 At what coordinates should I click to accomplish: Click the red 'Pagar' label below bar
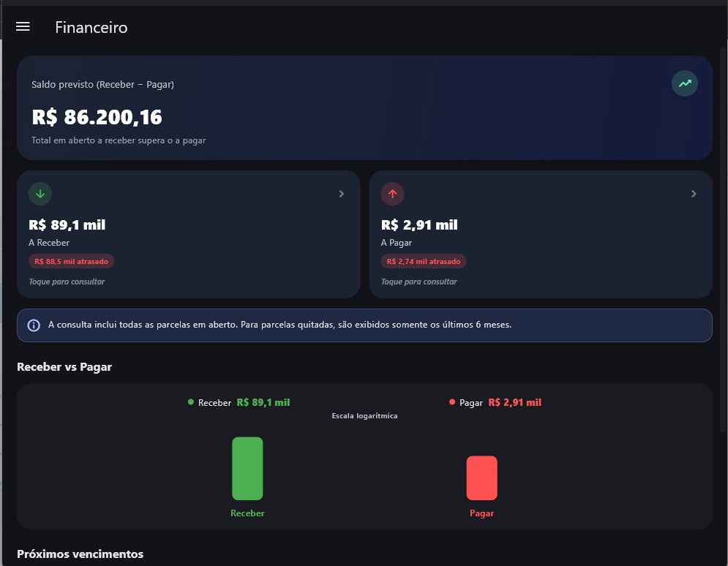(482, 513)
